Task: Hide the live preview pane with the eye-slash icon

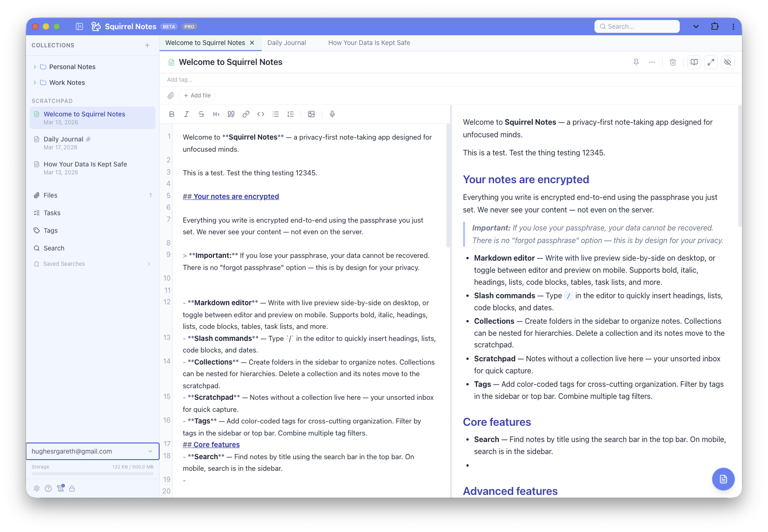Action: click(x=728, y=62)
